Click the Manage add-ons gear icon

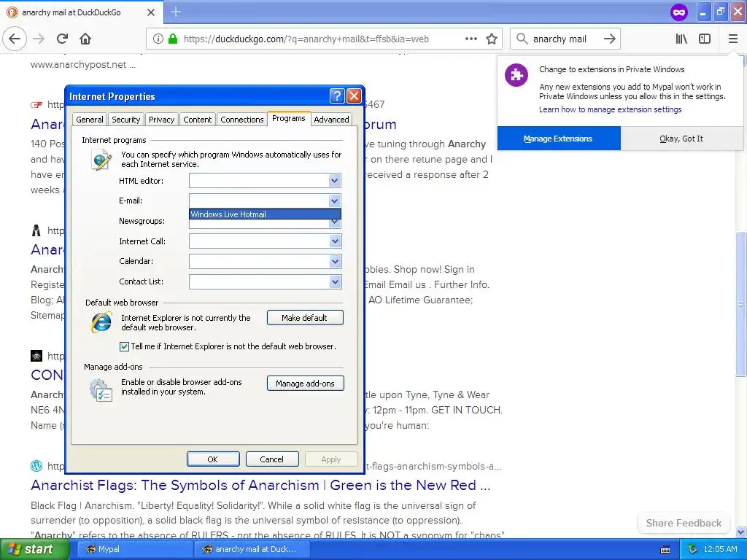tap(101, 390)
